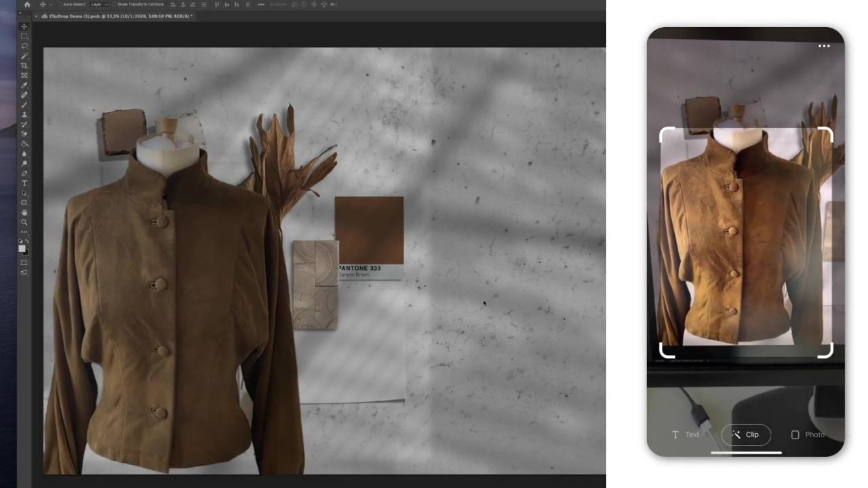Select the Rectangular Marquee tool
868x488 pixels.
tap(24, 36)
